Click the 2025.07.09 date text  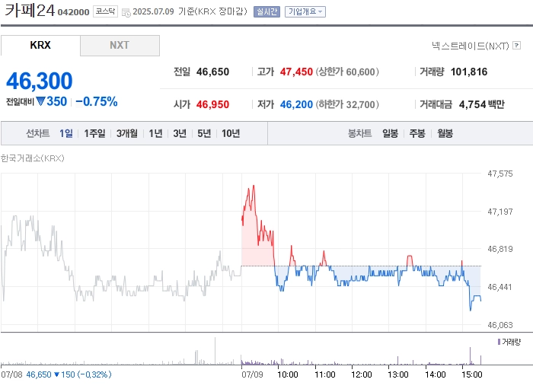153,11
